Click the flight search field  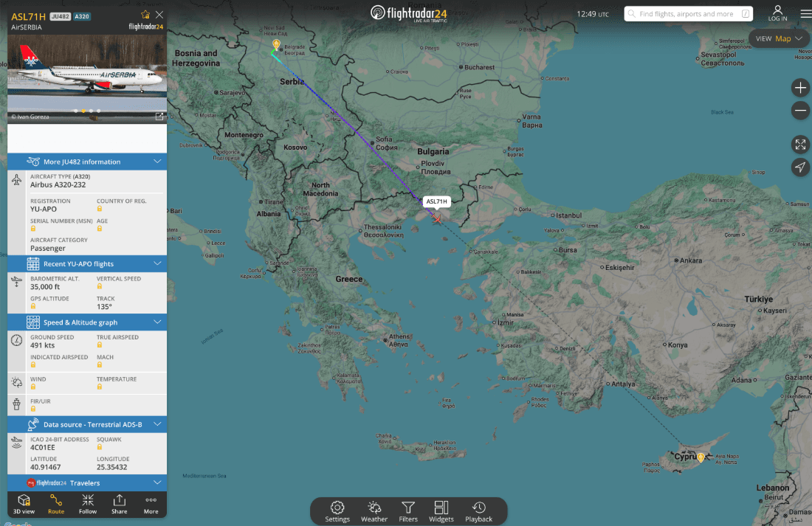coord(688,14)
